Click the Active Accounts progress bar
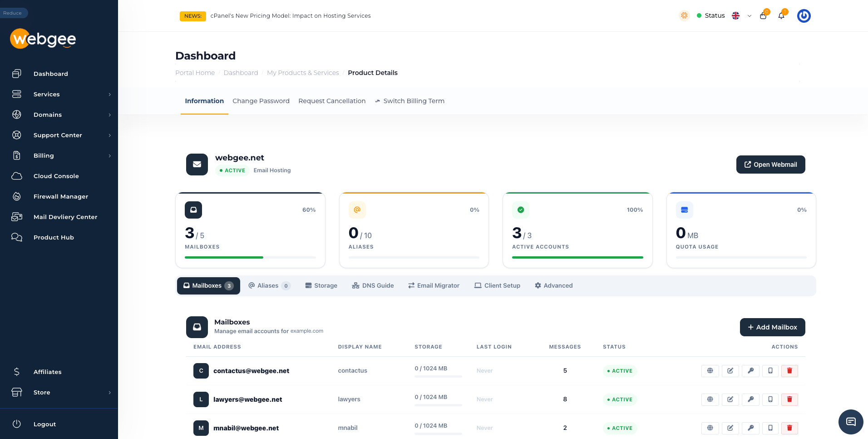This screenshot has height=439, width=868. (577, 258)
